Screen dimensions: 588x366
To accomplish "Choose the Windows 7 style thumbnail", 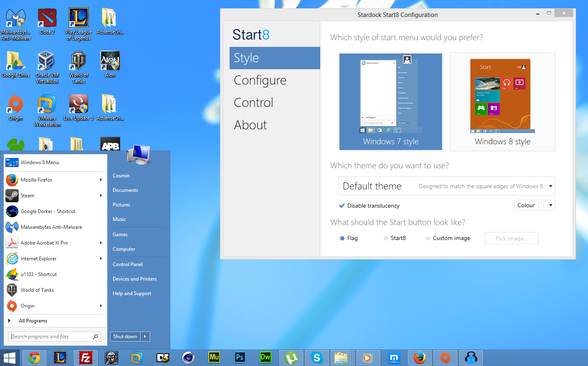I will point(391,102).
